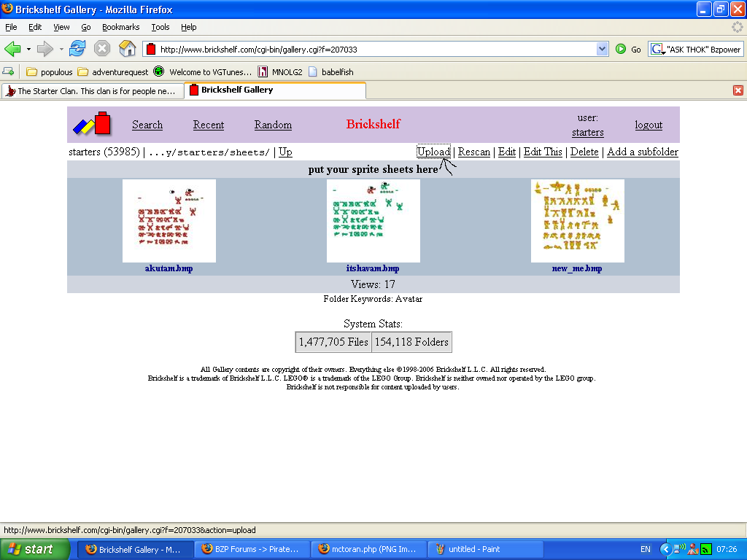This screenshot has height=560, width=747.
Task: Open the Bookmarks menu
Action: 120,27
